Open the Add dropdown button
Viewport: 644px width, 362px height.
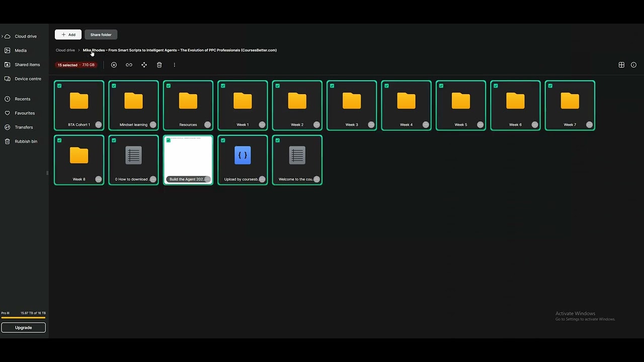68,35
